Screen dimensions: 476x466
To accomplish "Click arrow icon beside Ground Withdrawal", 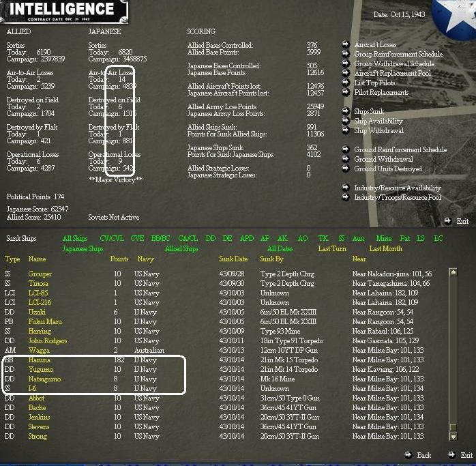I will point(346,159).
